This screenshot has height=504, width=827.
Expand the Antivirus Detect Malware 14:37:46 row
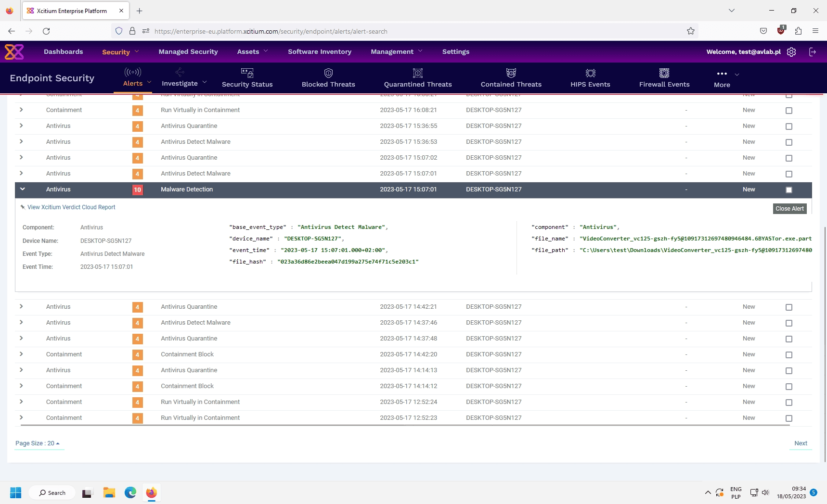click(21, 323)
